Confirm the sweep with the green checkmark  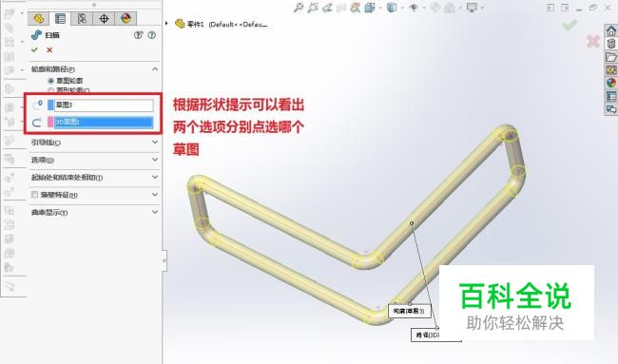coord(34,49)
